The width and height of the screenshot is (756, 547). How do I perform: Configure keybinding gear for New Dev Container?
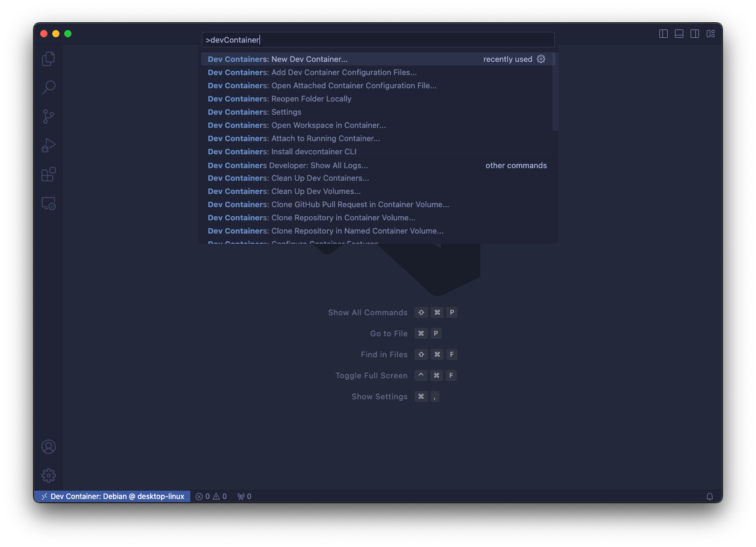pyautogui.click(x=541, y=59)
